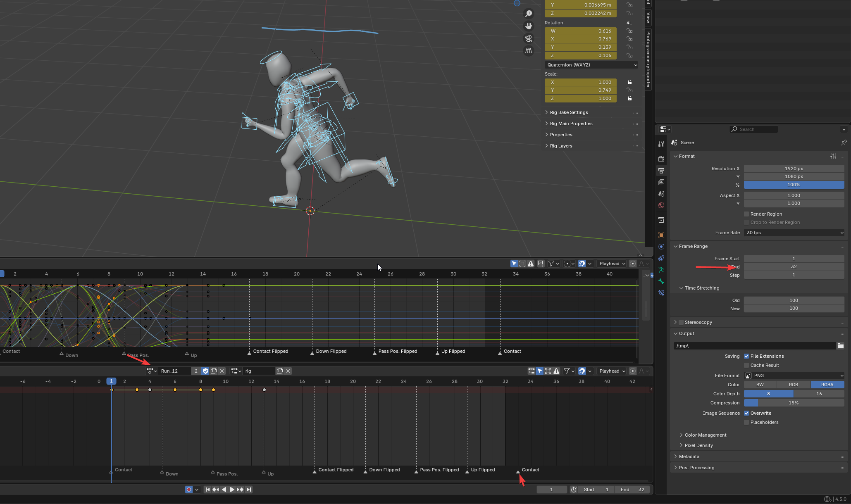The width and height of the screenshot is (851, 504).
Task: Open the Bone properties tab
Action: [661, 281]
